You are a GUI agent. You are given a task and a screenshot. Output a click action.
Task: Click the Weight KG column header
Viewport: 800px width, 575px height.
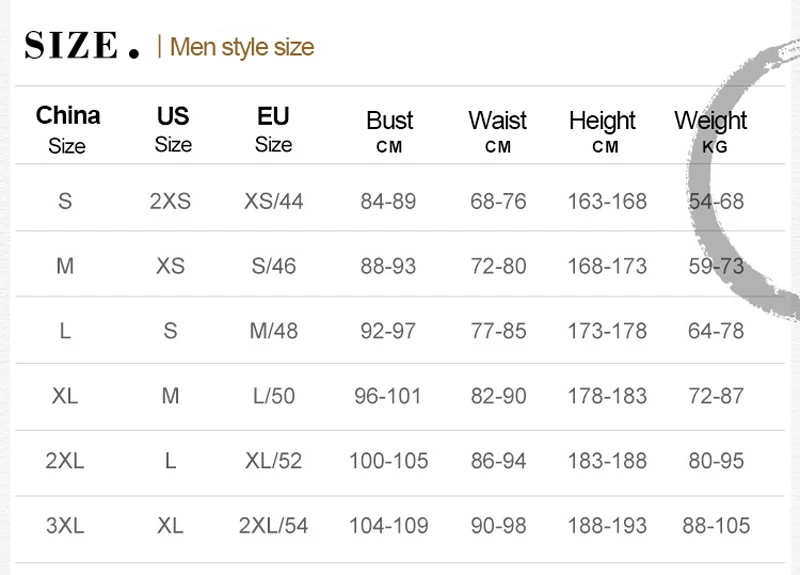(711, 132)
